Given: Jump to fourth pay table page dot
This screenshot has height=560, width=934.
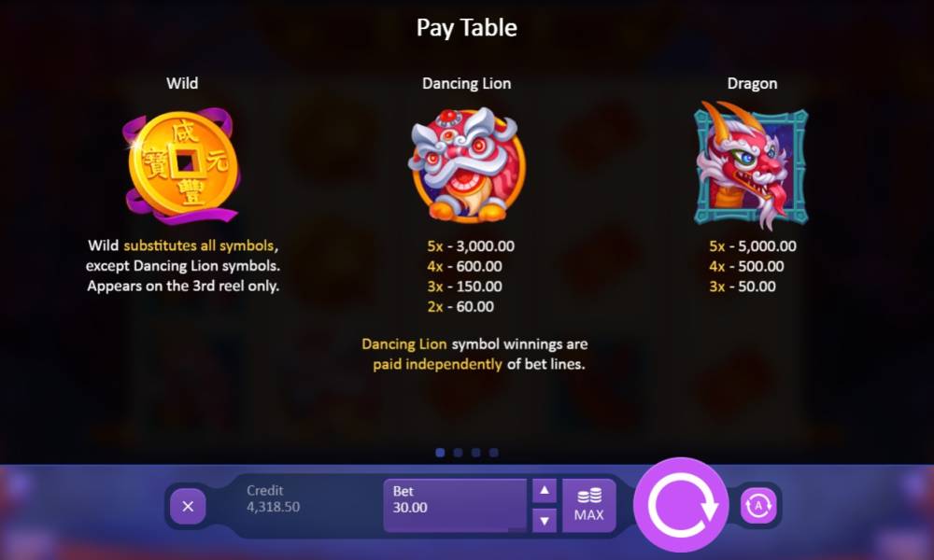Looking at the screenshot, I should [x=494, y=453].
